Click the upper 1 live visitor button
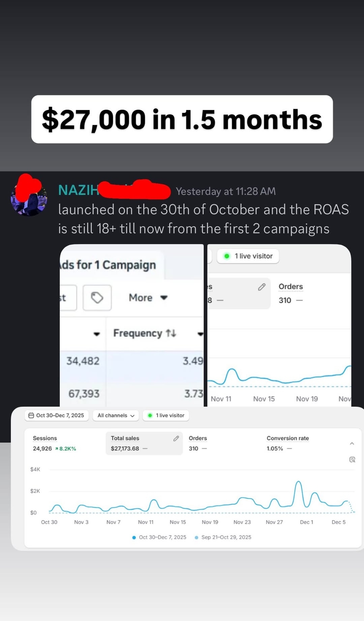Screen dimensions: 364x621 248,256
